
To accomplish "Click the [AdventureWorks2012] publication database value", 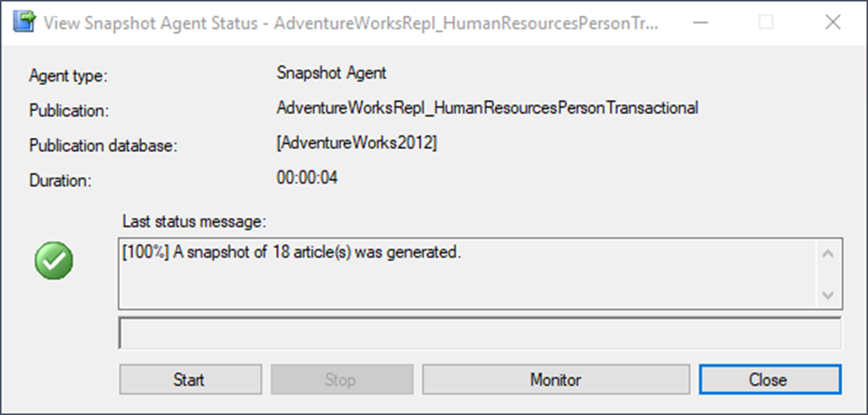I will coord(356,143).
